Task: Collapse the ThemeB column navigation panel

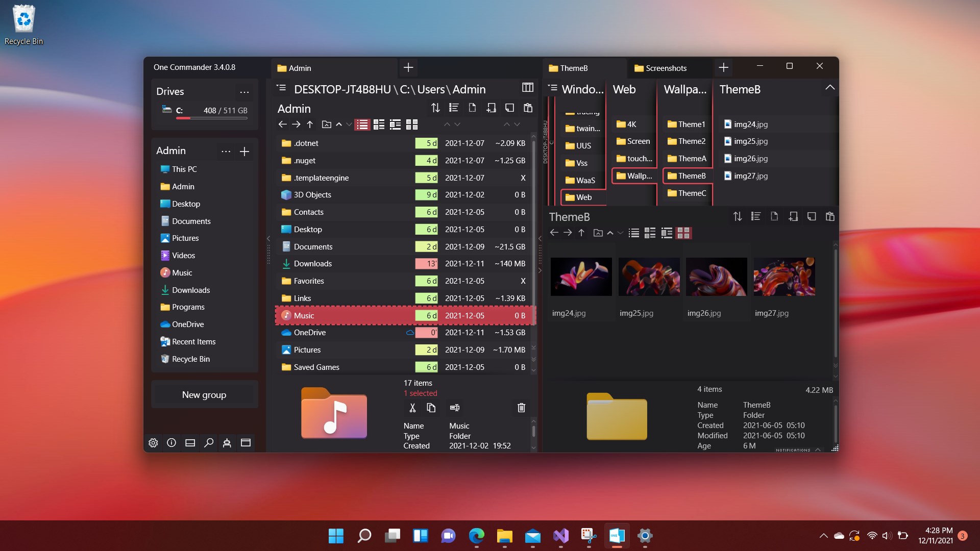Action: pos(830,88)
